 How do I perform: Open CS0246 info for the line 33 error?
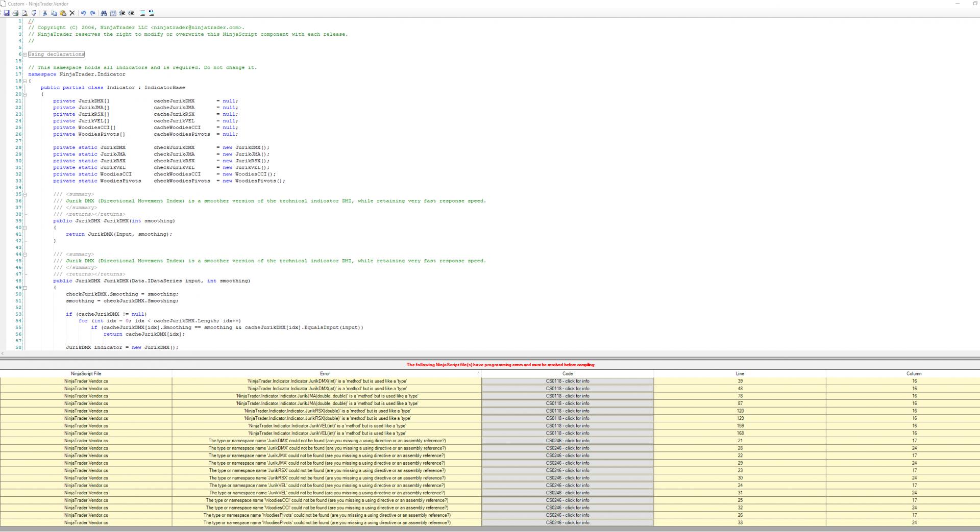568,523
